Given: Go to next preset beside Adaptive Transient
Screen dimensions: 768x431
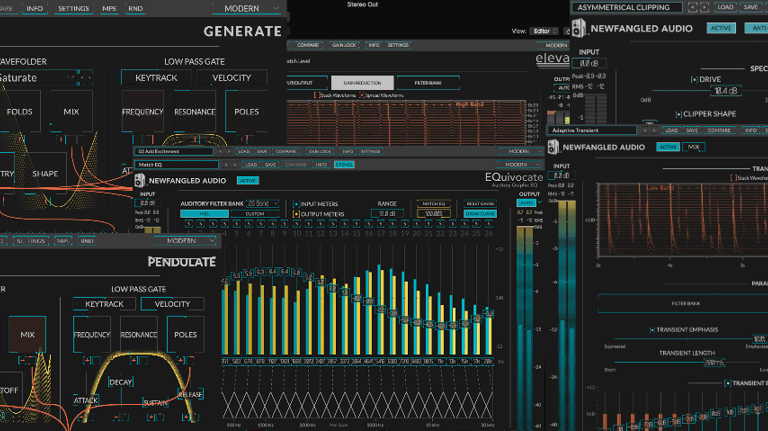Looking at the screenshot, I should point(654,131).
